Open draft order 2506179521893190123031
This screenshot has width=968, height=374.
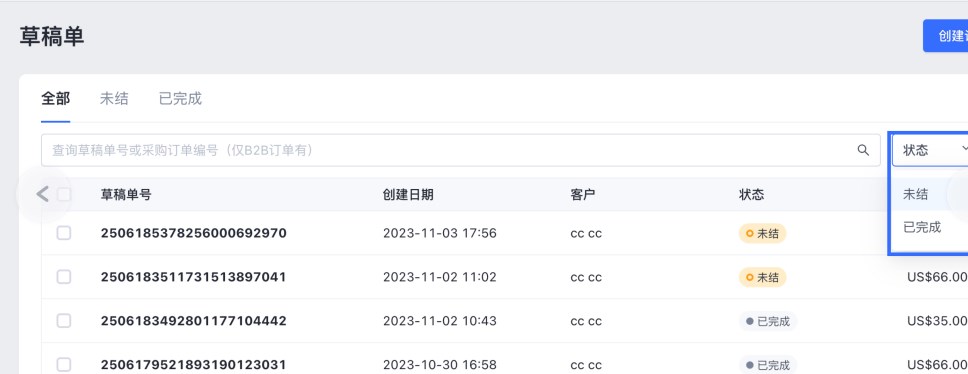pyautogui.click(x=193, y=365)
